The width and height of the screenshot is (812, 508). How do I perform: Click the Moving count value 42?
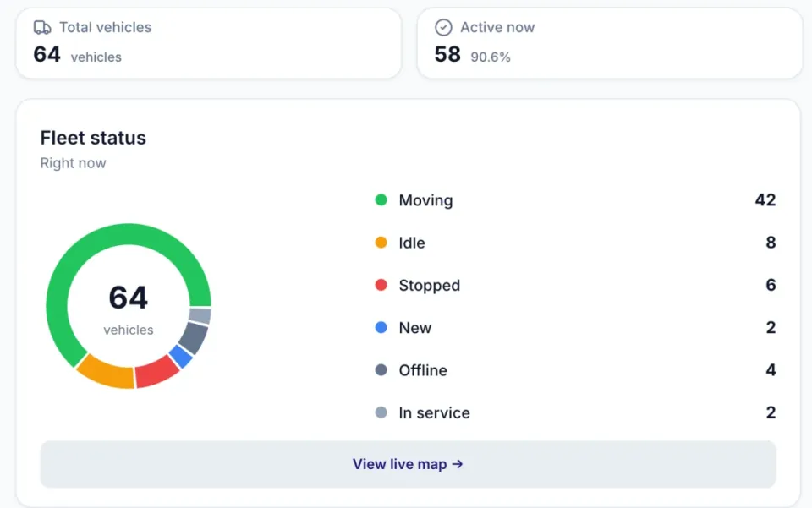(765, 199)
